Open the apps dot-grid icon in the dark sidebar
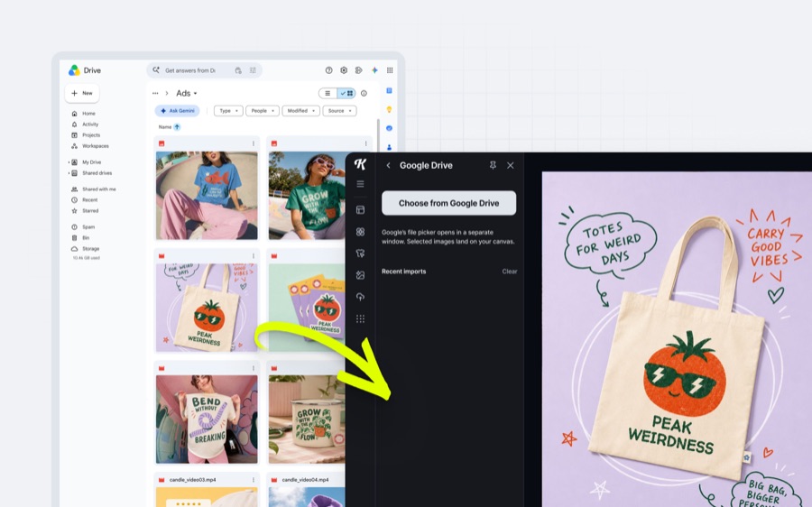This screenshot has width=812, height=507. click(x=360, y=318)
